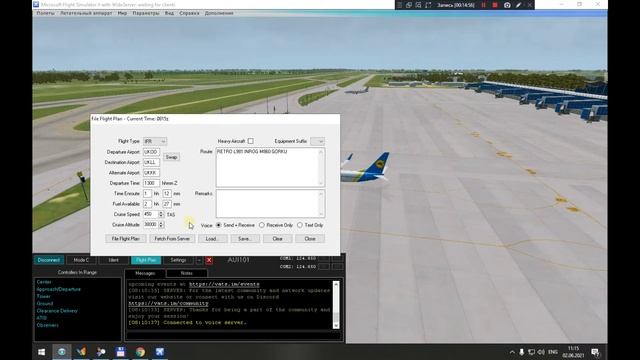Click the Departure Time field
The height and width of the screenshot is (360, 640).
click(x=151, y=183)
